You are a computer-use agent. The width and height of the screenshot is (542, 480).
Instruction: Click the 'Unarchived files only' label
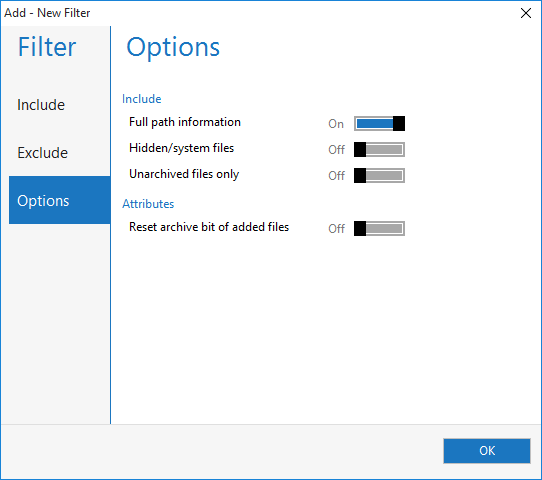click(184, 174)
